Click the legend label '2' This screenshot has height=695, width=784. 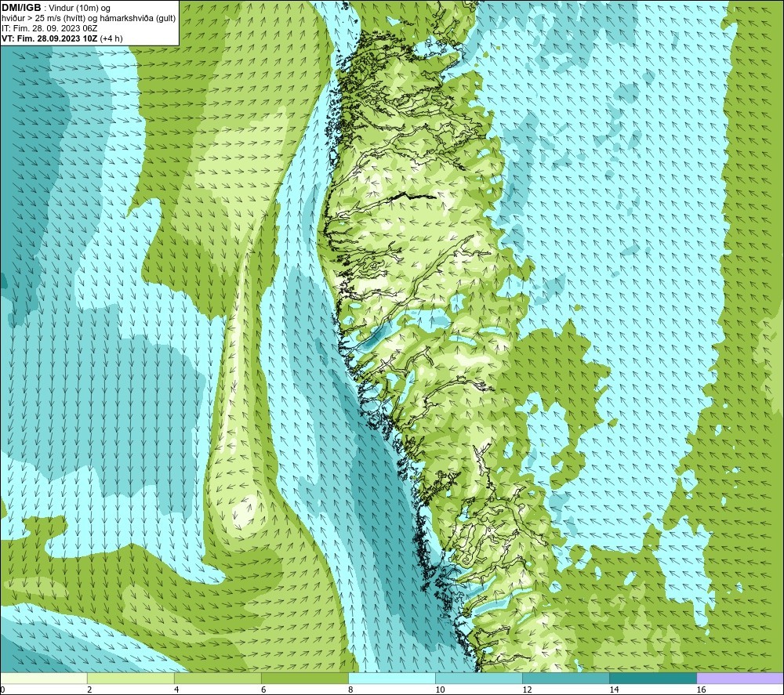(89, 690)
